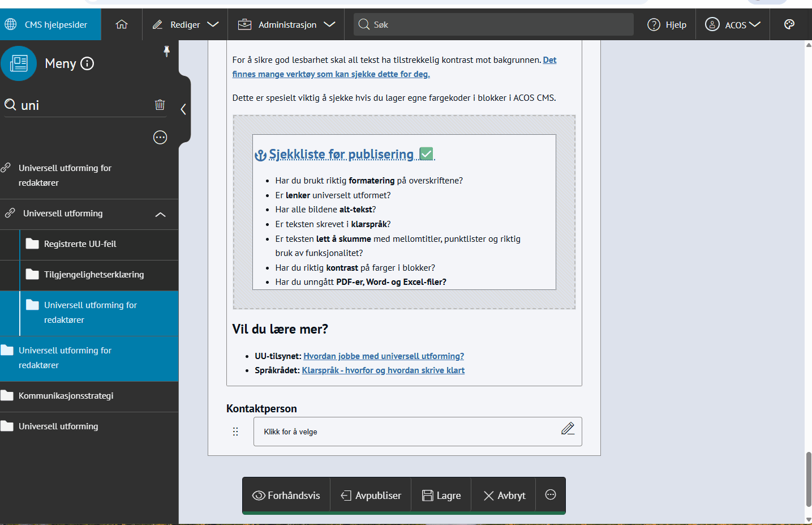Open the Klarspråk link from Språkrådet
Image resolution: width=812 pixels, height=525 pixels.
tap(383, 370)
